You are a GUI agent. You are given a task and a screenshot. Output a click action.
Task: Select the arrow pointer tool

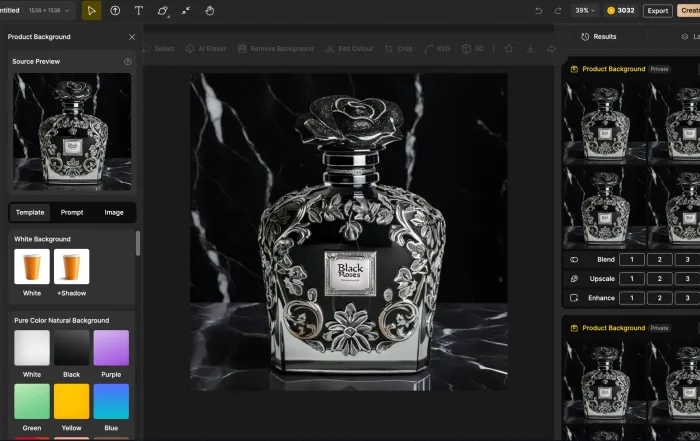coord(92,11)
